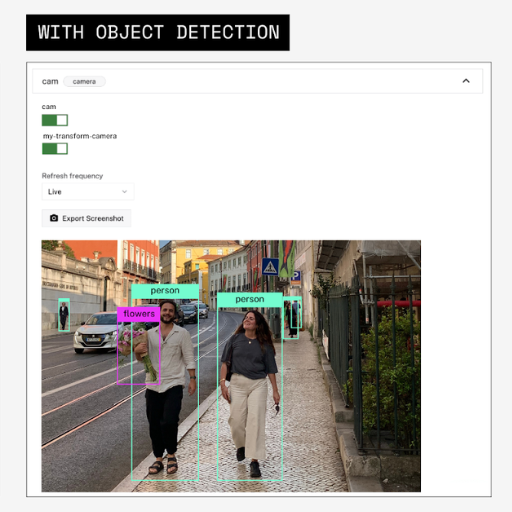This screenshot has width=512, height=512.
Task: Click the magenta flowers detection label
Action: (x=139, y=314)
